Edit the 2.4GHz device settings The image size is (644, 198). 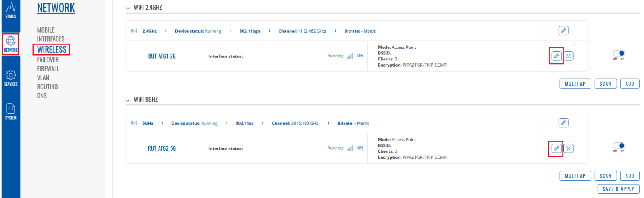(x=563, y=30)
